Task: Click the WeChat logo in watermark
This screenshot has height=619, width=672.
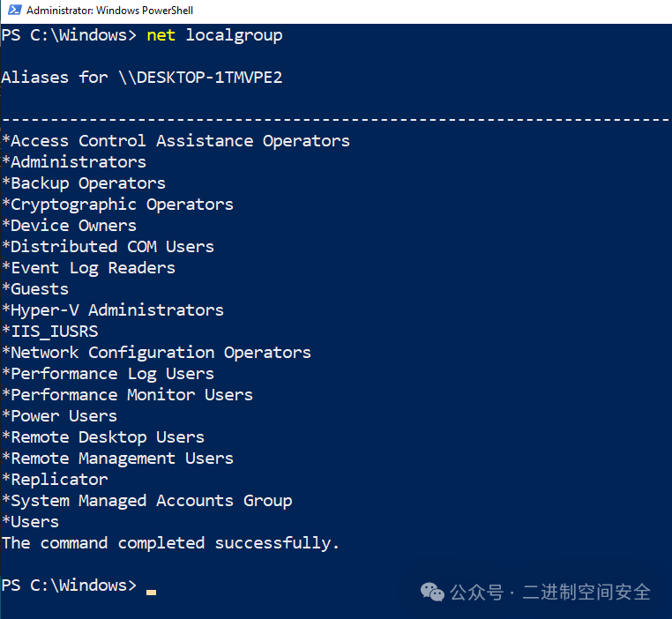Action: [432, 592]
